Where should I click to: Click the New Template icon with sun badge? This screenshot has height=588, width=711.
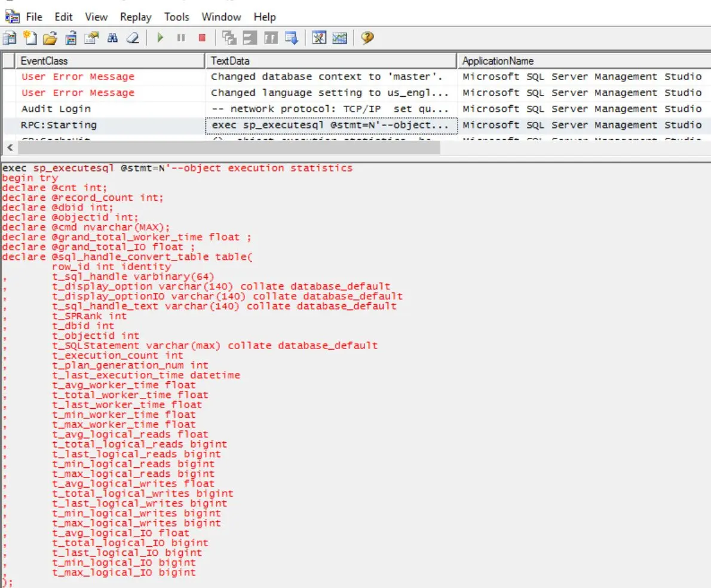(30, 38)
